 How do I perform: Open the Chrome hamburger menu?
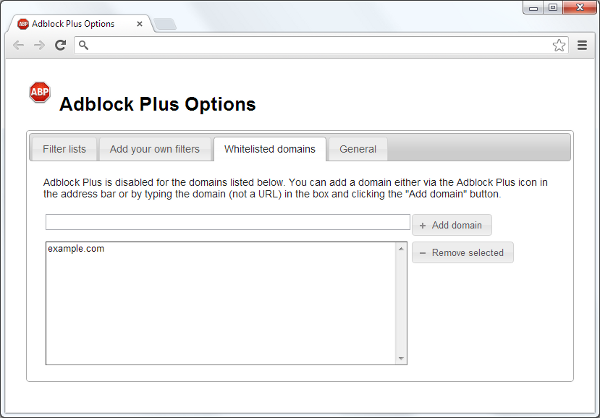pyautogui.click(x=582, y=45)
